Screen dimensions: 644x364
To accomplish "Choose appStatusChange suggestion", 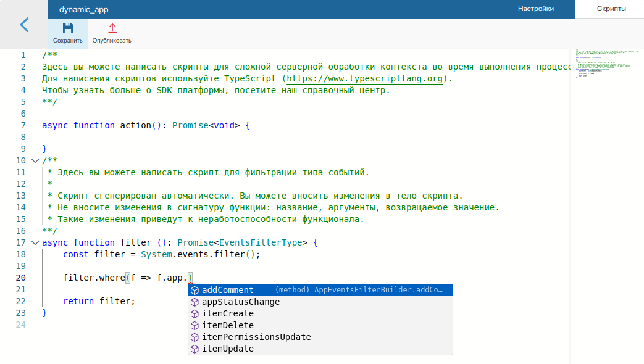I will pos(241,302).
